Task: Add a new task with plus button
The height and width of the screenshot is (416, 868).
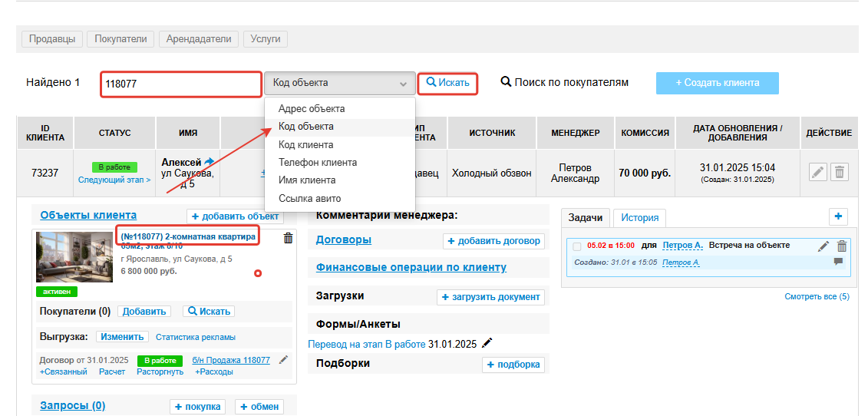Action: coord(838,216)
